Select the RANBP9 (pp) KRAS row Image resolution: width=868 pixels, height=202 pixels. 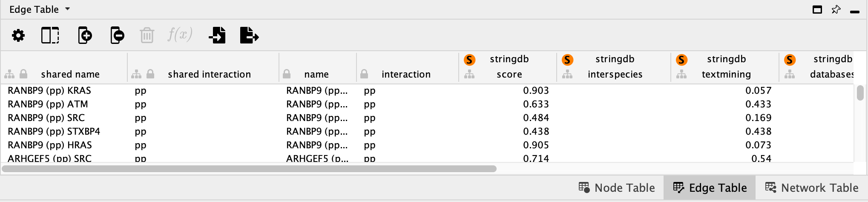click(x=49, y=90)
